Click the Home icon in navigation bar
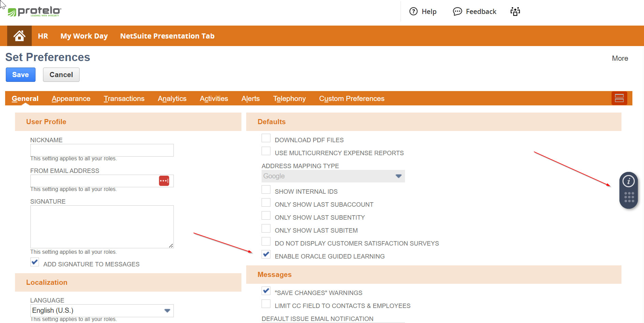Image resolution: width=644 pixels, height=323 pixels. [x=19, y=36]
